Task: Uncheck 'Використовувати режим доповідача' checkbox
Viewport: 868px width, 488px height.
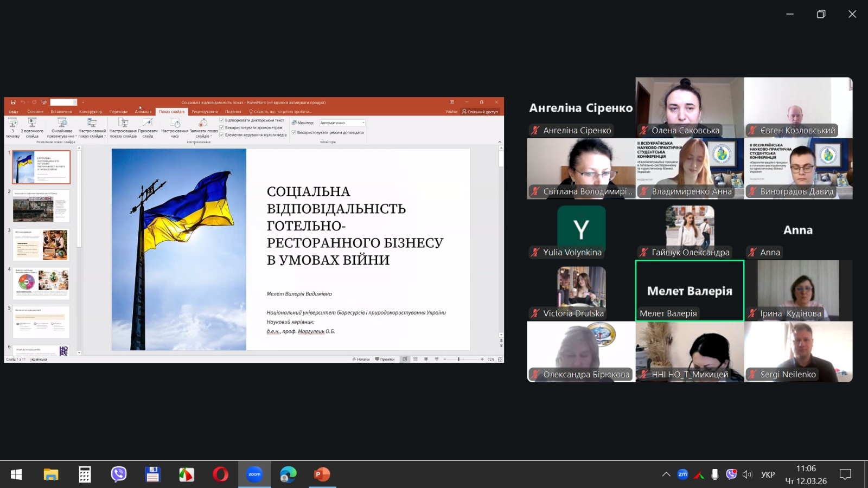Action: [294, 132]
